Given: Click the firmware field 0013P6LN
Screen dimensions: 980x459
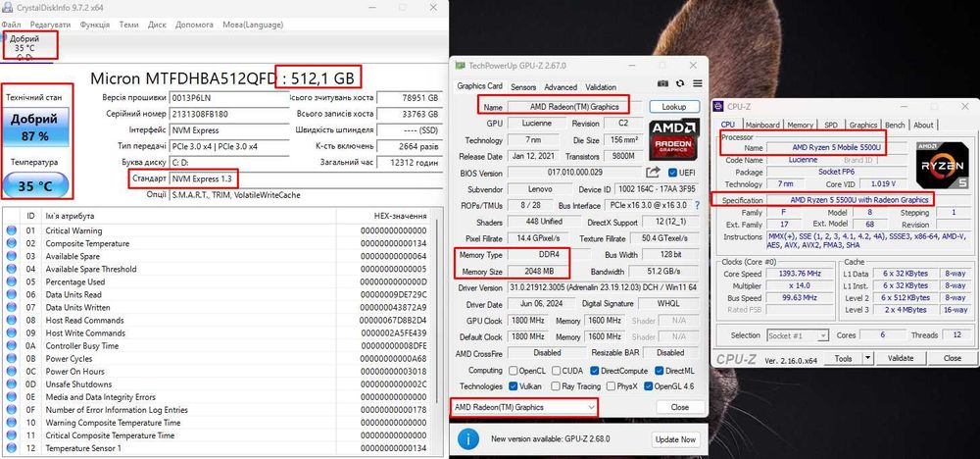Looking at the screenshot, I should [228, 98].
